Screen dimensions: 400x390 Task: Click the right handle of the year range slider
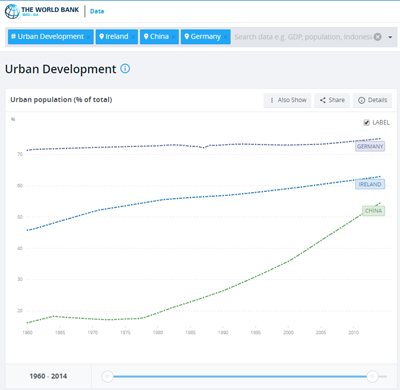click(x=372, y=376)
